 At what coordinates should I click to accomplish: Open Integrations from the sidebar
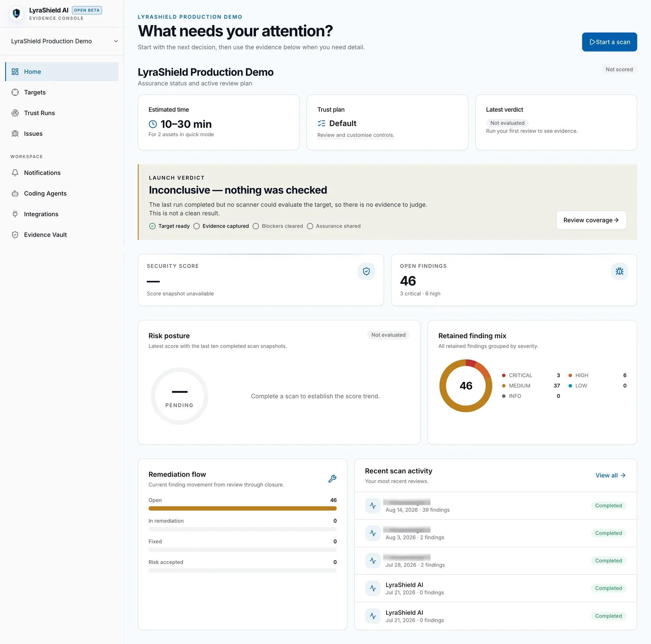click(x=62, y=214)
